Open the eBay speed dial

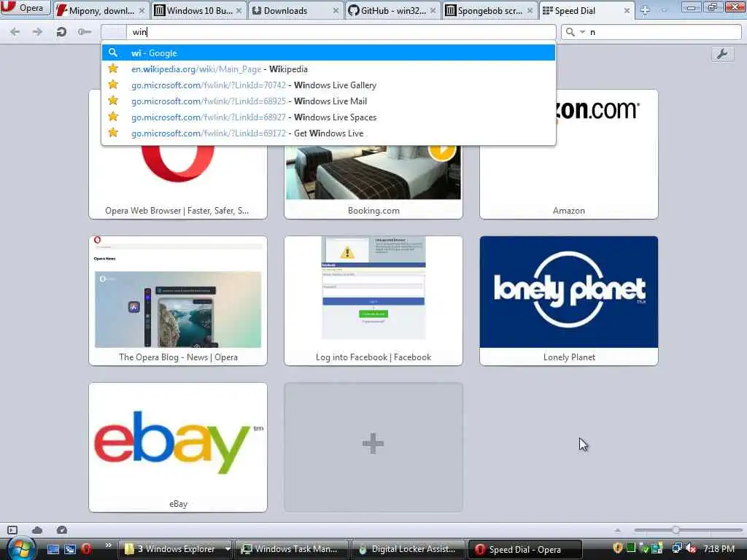pyautogui.click(x=178, y=447)
